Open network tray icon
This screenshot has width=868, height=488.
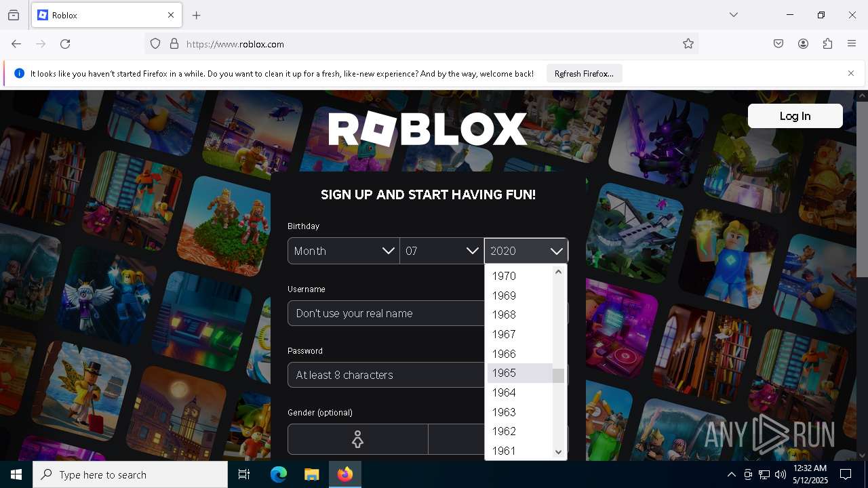[x=764, y=474]
